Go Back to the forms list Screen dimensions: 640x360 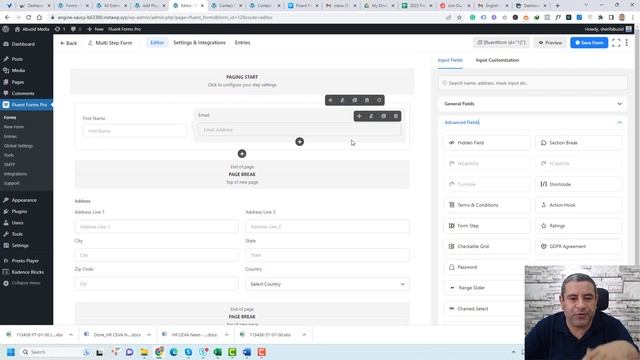click(69, 43)
